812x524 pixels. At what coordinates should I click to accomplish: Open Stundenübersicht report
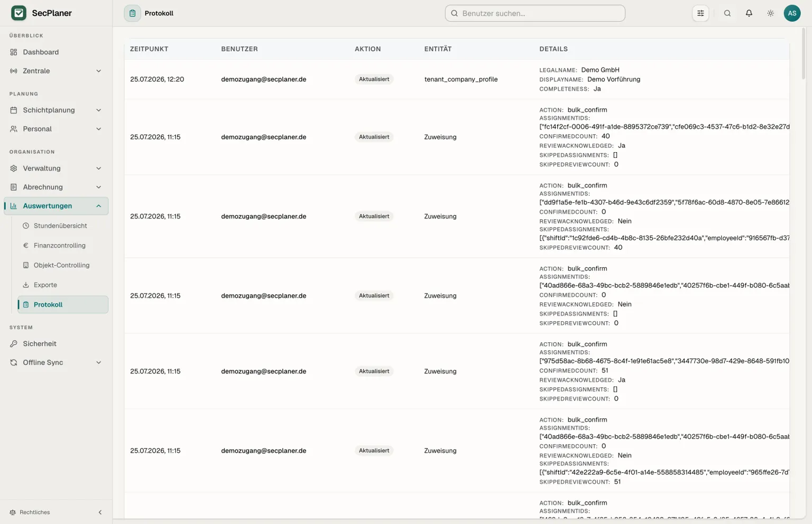pos(63,226)
